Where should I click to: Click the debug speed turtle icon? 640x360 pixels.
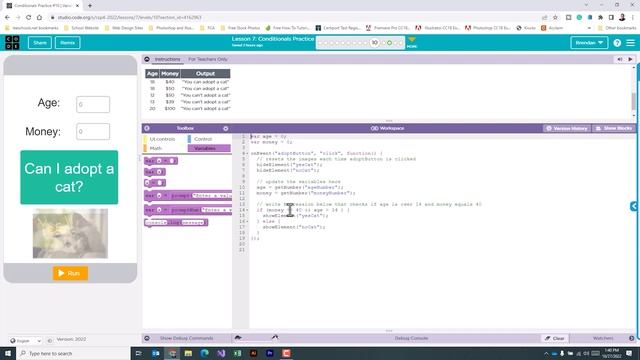238,337
